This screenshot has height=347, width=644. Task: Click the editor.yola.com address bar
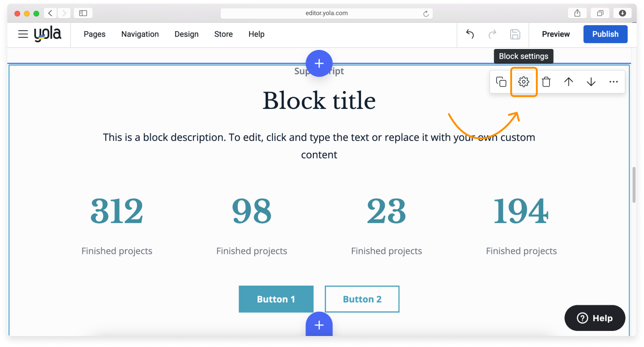click(x=326, y=13)
